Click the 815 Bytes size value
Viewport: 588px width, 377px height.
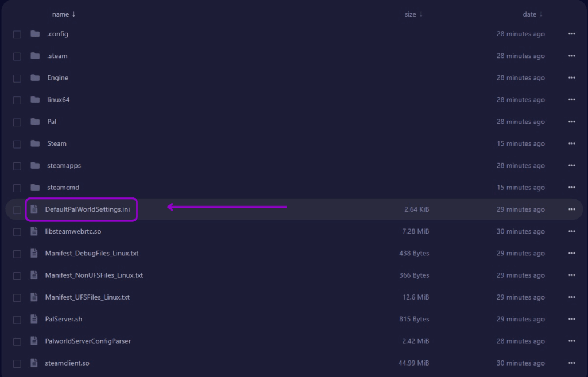coord(414,319)
